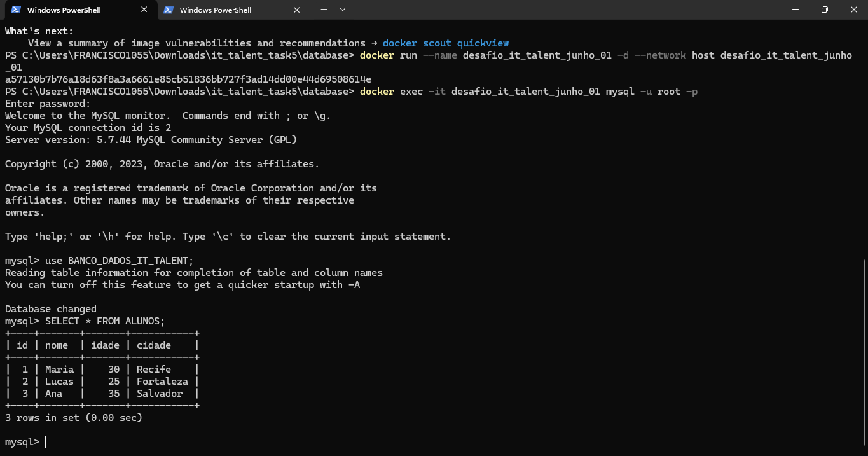Click the age value 30 in Maria's row

point(114,370)
